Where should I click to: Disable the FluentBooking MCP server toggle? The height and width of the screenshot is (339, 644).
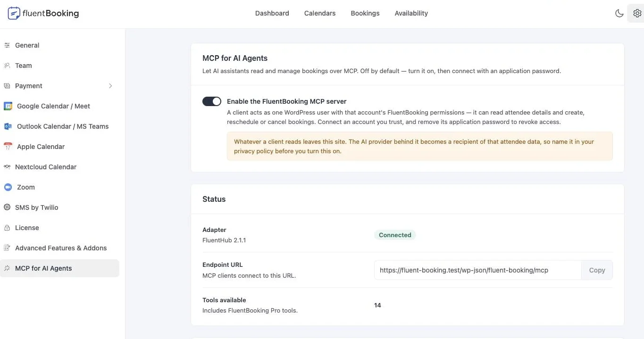(212, 101)
